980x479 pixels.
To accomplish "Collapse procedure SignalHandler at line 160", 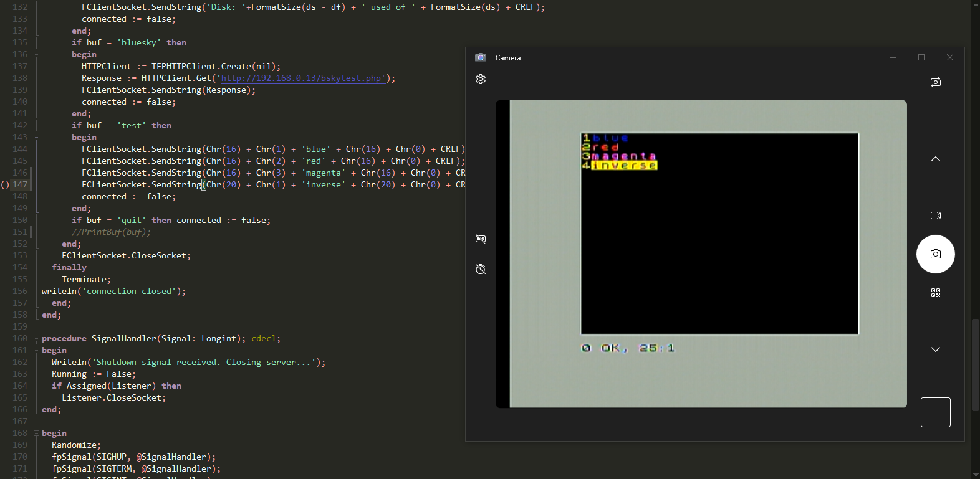I will pyautogui.click(x=36, y=339).
